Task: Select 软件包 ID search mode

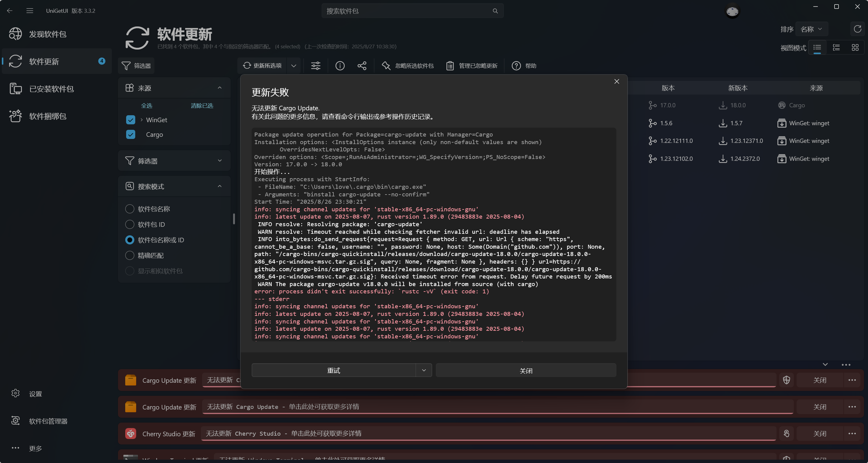Action: 129,224
